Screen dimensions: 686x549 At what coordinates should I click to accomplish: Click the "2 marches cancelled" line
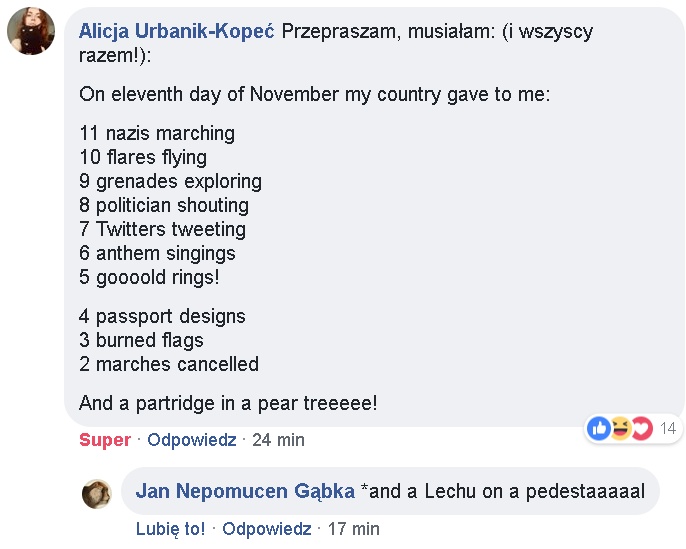pos(169,364)
